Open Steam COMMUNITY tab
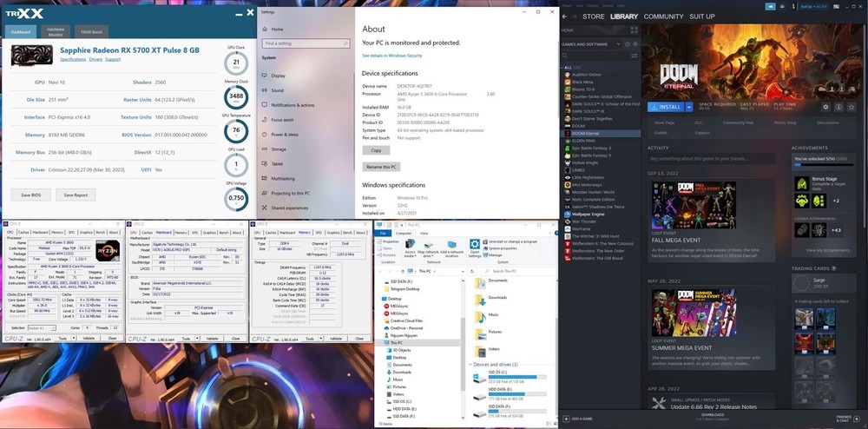This screenshot has width=868, height=429. pyautogui.click(x=663, y=16)
